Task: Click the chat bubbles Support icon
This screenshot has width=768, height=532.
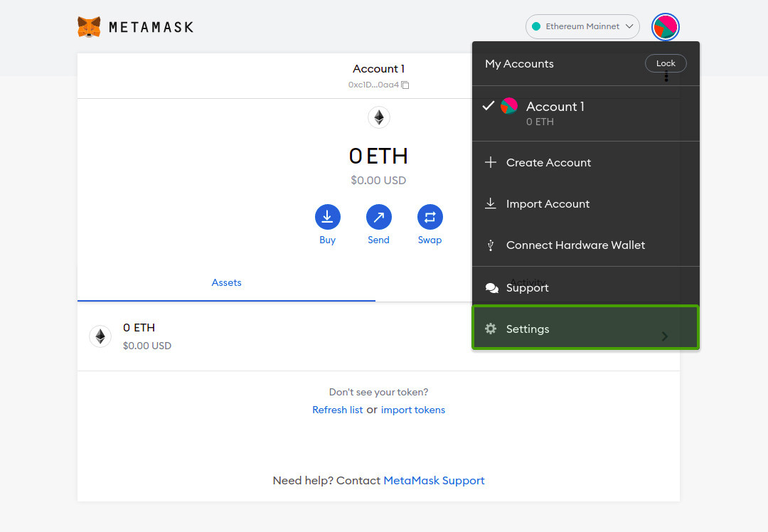Action: click(x=492, y=288)
